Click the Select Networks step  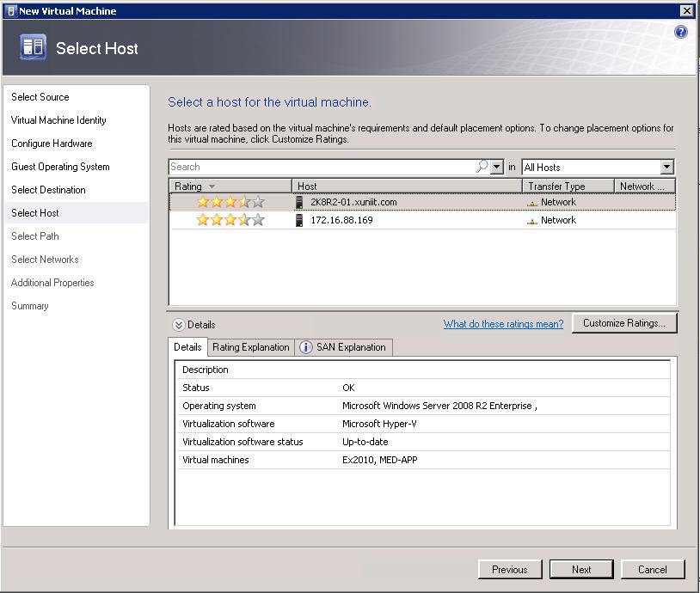point(45,260)
